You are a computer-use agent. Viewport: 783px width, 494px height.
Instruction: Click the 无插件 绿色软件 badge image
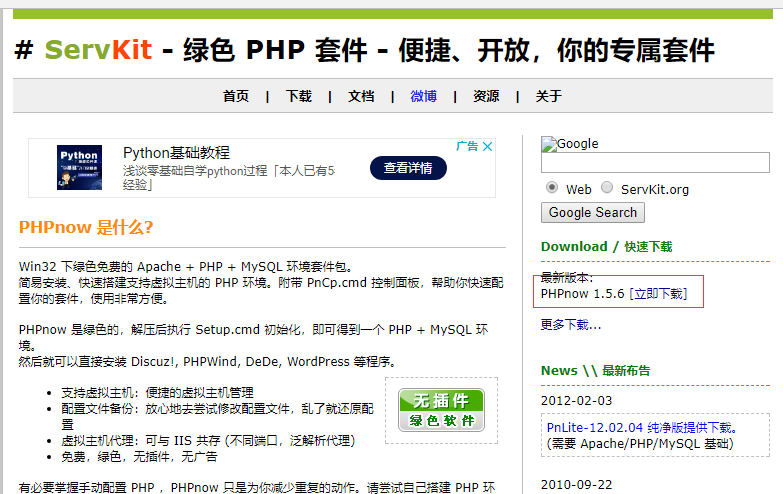tap(441, 410)
